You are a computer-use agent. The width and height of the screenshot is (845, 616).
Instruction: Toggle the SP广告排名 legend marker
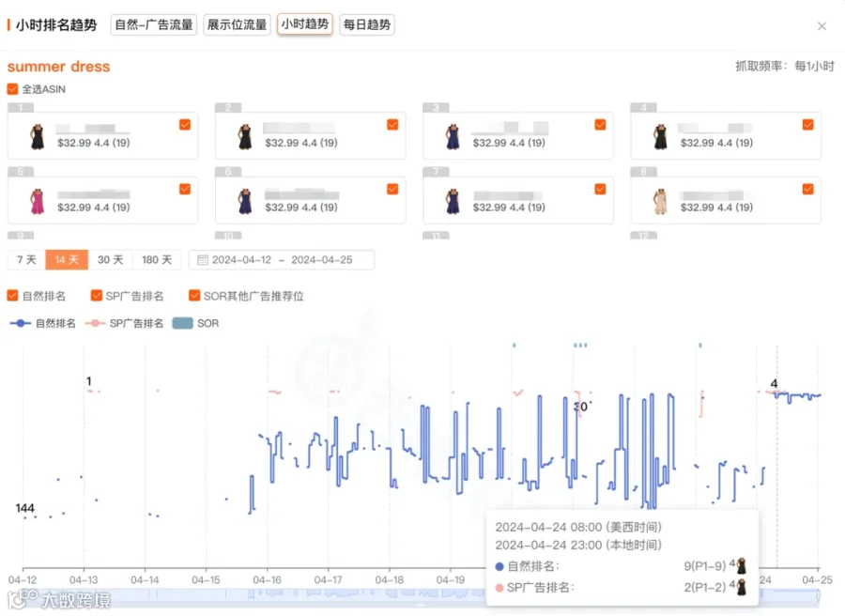(x=95, y=323)
